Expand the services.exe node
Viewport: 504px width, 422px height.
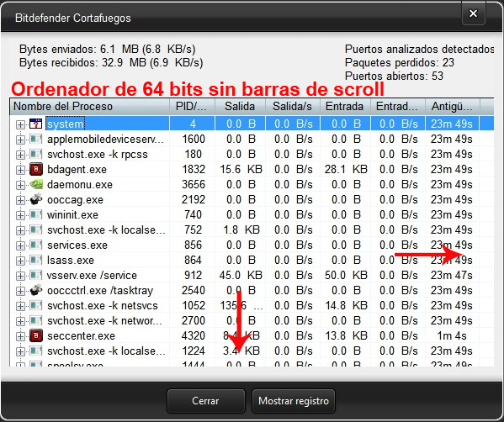point(20,245)
